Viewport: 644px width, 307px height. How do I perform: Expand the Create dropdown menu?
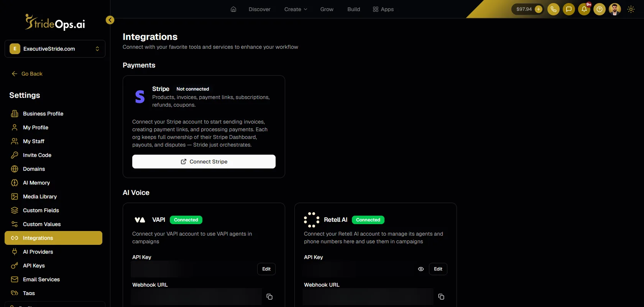[296, 9]
